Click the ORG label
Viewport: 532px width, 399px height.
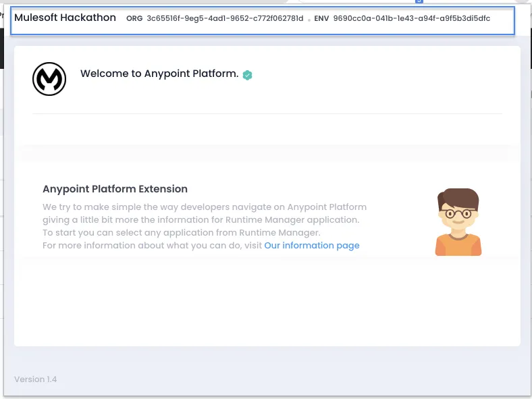(x=134, y=19)
